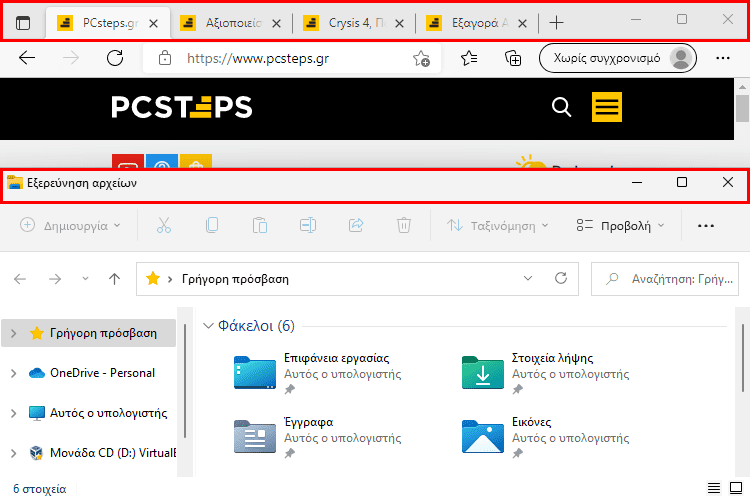This screenshot has width=750, height=500.
Task: Click the browser refresh button
Action: [x=115, y=58]
